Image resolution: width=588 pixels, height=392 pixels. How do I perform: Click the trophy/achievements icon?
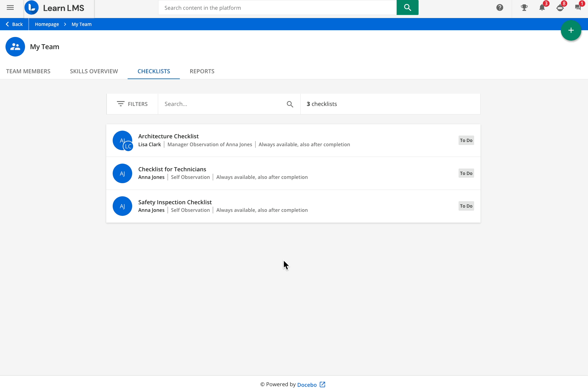click(524, 7)
